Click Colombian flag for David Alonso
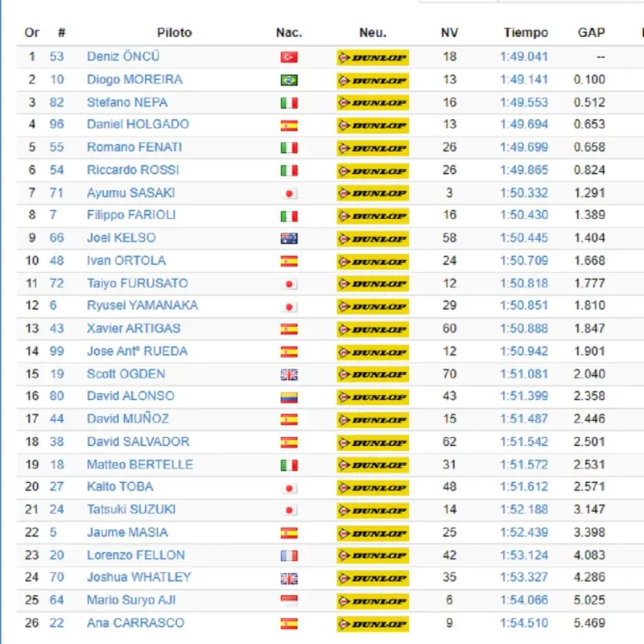Viewport: 644px width, 644px height. [288, 397]
